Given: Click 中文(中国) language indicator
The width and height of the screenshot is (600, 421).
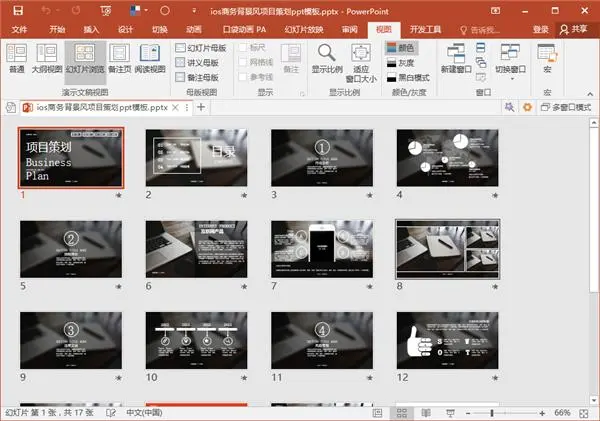Looking at the screenshot, I should (144, 413).
